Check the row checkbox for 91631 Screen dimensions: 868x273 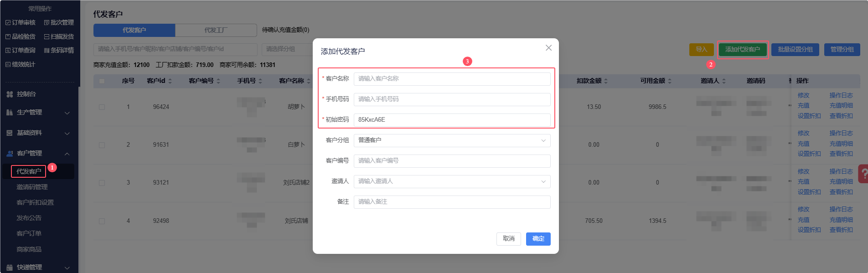[x=102, y=145]
